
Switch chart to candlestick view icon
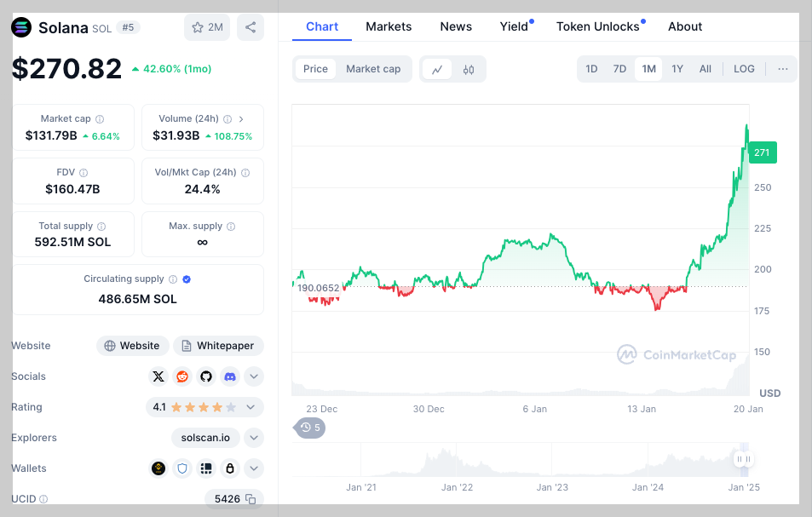(468, 69)
